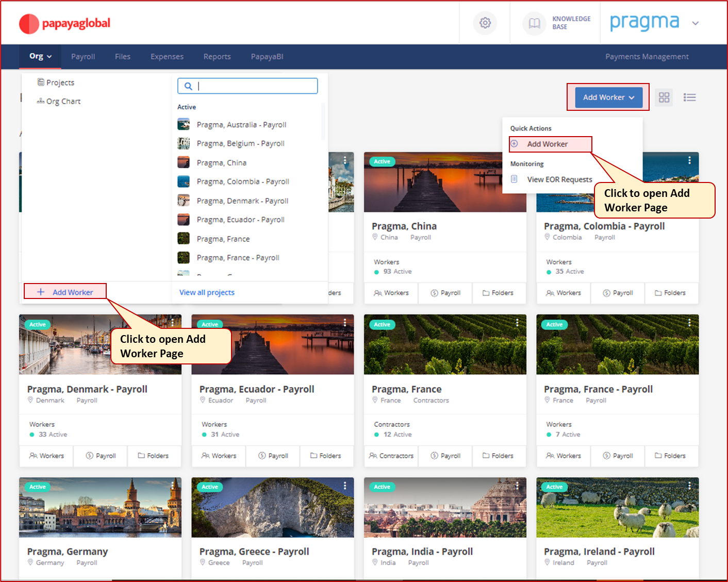728x582 pixels.
Task: Collapse the Org dropdown menu
Action: pos(41,57)
